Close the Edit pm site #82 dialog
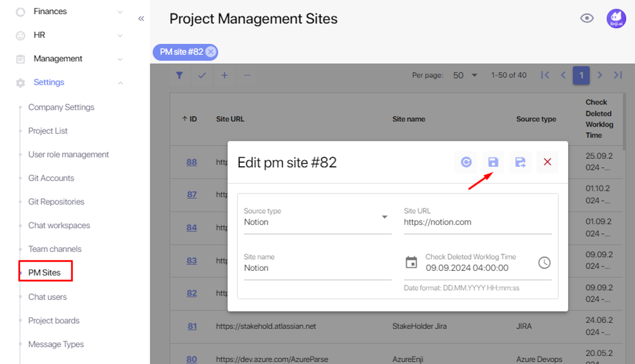Image resolution: width=635 pixels, height=364 pixels. point(547,162)
